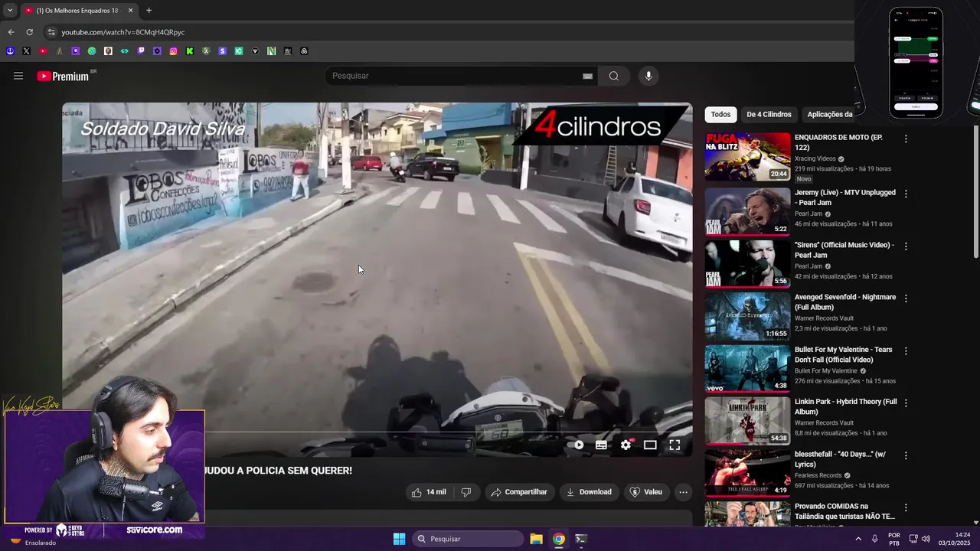Viewport: 980px width, 551px height.
Task: Click the Compartilhar share button
Action: point(519,492)
